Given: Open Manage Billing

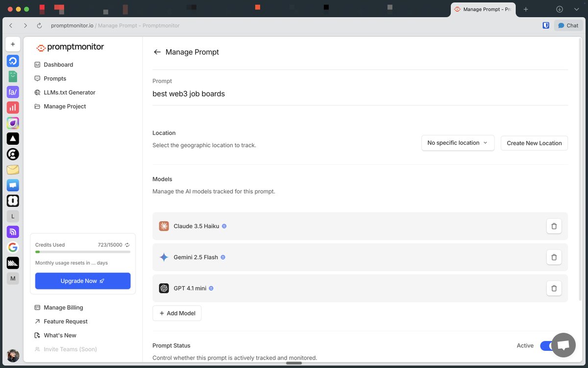Looking at the screenshot, I should [59, 308].
